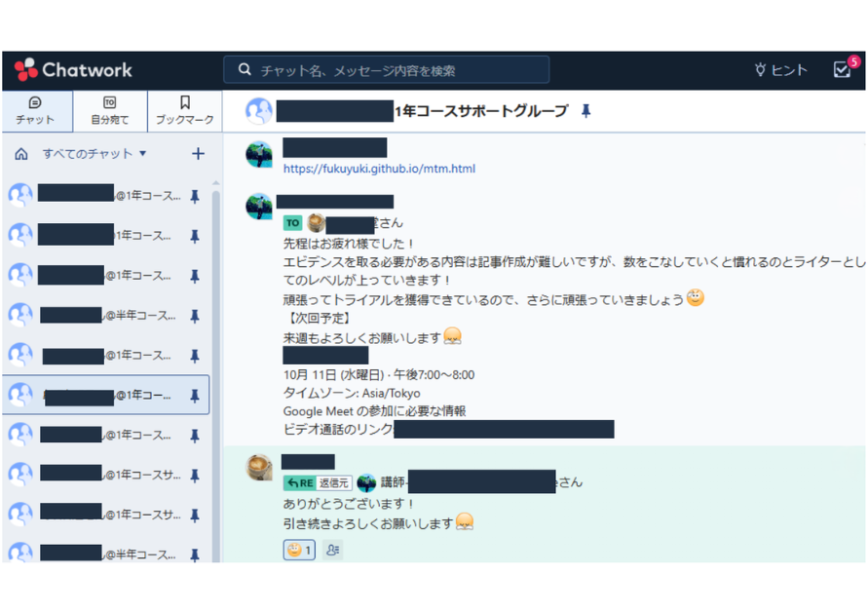Click the Chatwork logo
868x612 pixels.
tap(73, 70)
